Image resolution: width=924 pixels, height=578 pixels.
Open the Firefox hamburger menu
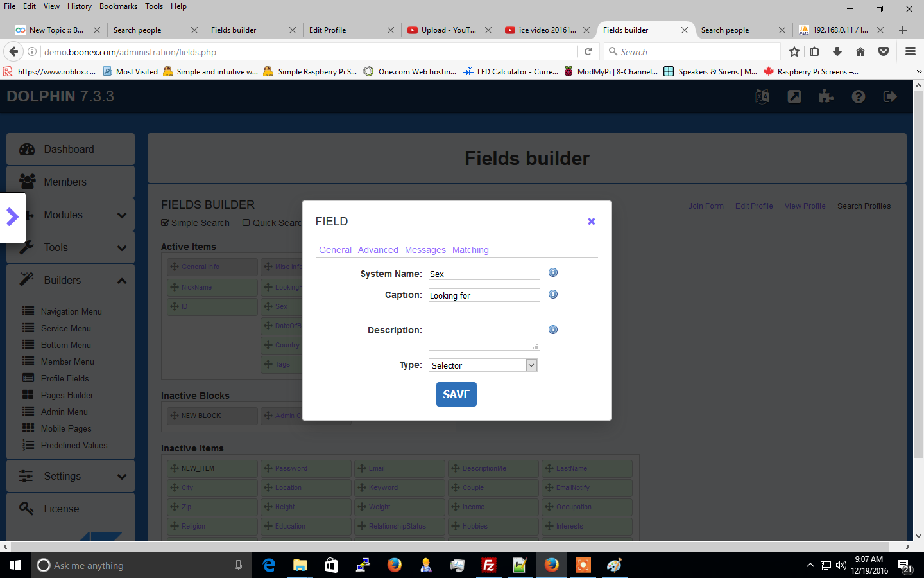[x=911, y=51]
